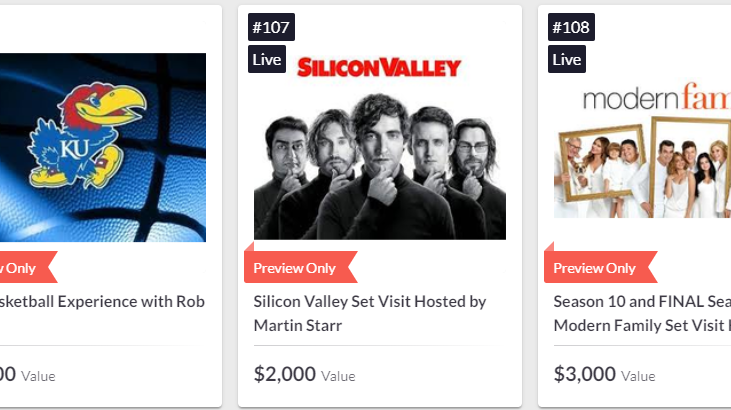Click the modern family logo text
This screenshot has height=410, width=731.
click(656, 97)
